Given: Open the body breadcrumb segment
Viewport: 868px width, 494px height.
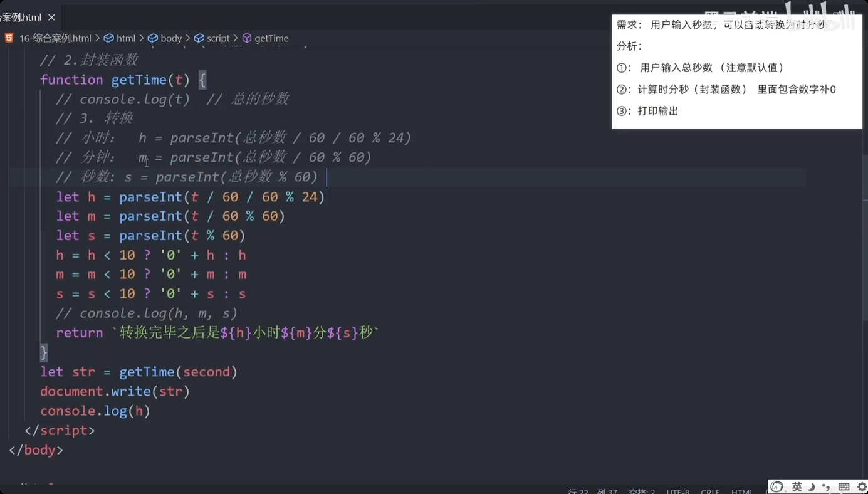Looking at the screenshot, I should coord(171,38).
